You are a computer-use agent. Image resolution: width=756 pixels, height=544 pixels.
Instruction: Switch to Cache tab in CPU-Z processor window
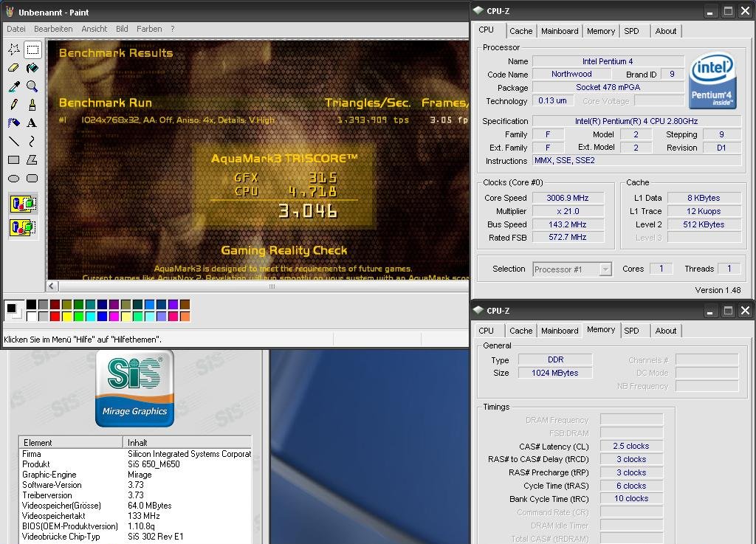click(x=520, y=31)
